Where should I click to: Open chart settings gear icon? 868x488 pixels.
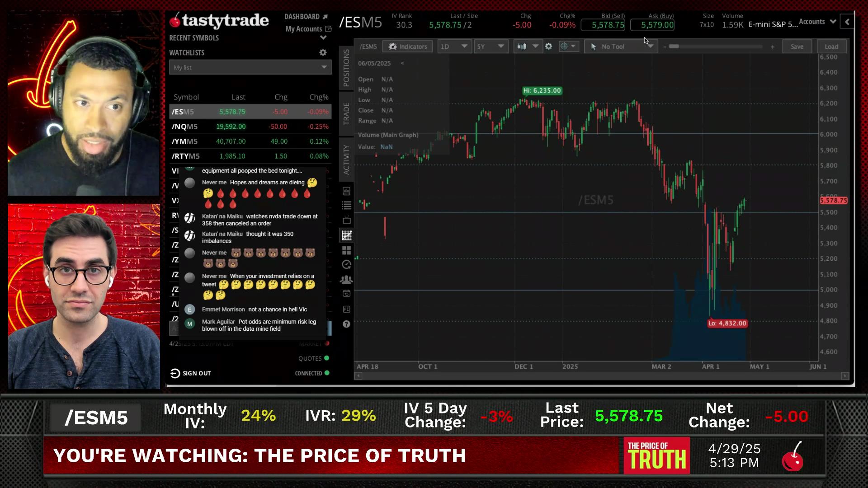(548, 47)
